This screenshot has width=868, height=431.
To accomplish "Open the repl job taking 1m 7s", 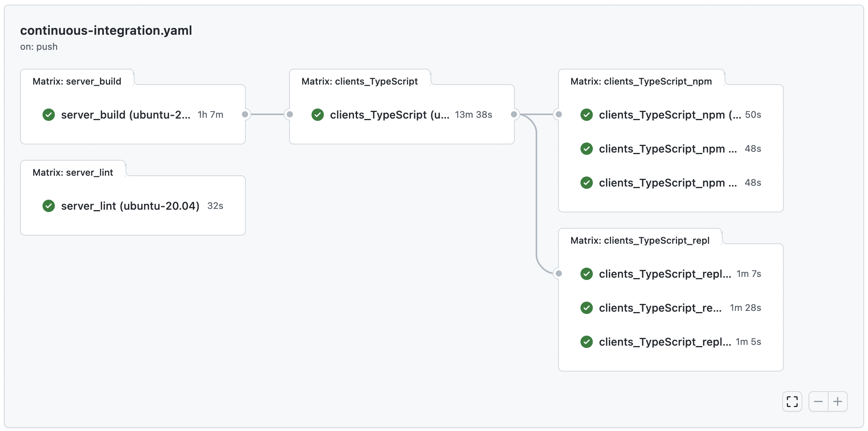I will 665,274.
